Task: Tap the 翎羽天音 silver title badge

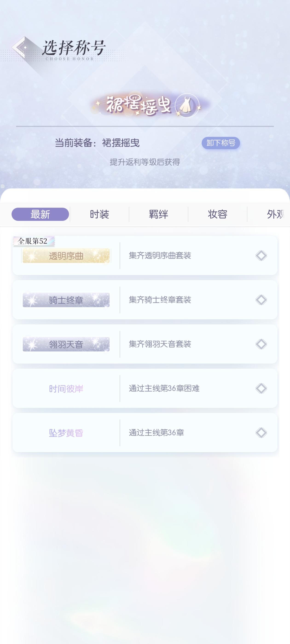Action: (x=66, y=344)
